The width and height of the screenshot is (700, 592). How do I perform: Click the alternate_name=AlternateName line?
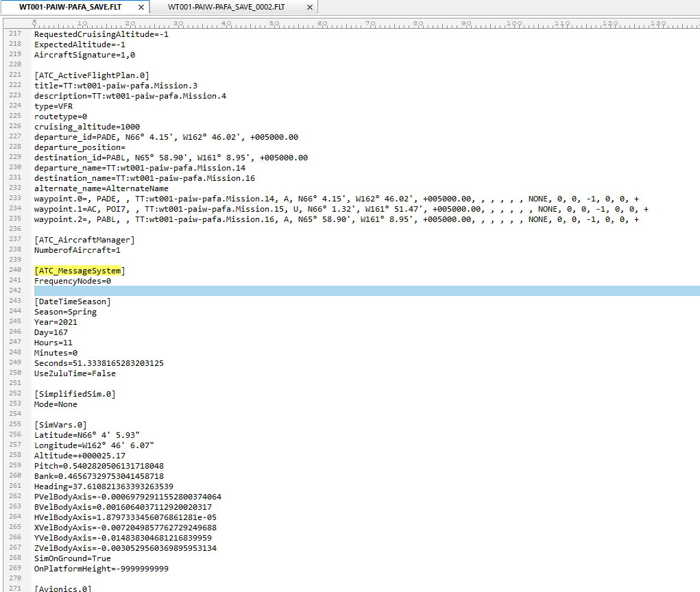101,188
